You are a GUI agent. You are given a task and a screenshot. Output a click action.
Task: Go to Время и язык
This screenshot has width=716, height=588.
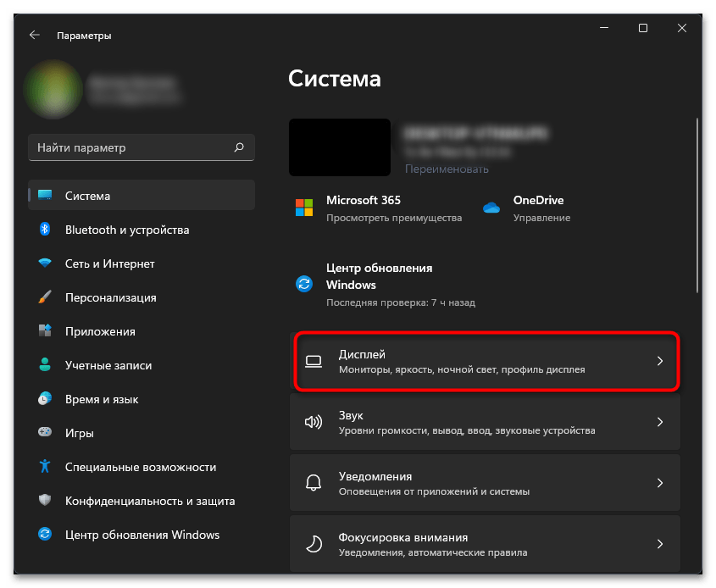(102, 399)
